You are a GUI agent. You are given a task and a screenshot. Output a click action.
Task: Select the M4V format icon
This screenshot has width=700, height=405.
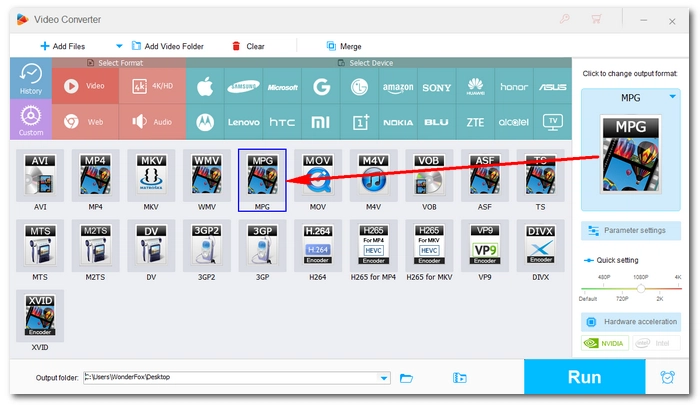coord(373,175)
